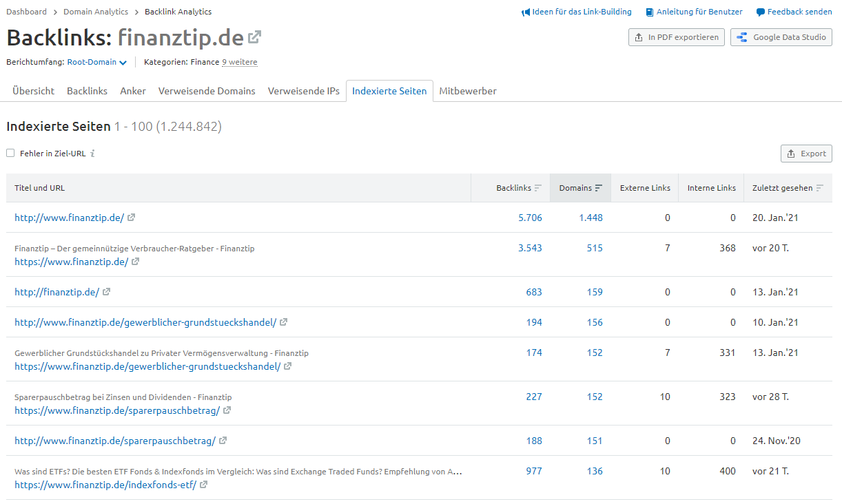Open the 5.706 backlinks value link

pyautogui.click(x=531, y=217)
